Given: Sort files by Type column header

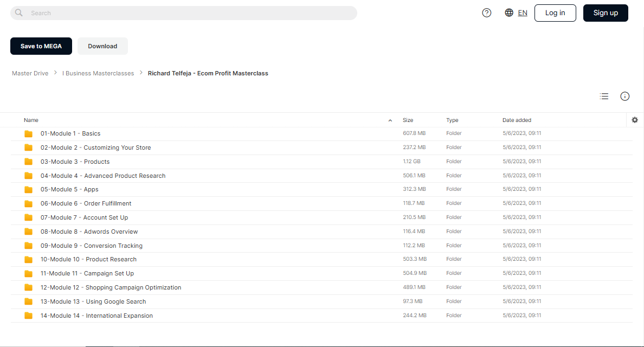Looking at the screenshot, I should (452, 120).
